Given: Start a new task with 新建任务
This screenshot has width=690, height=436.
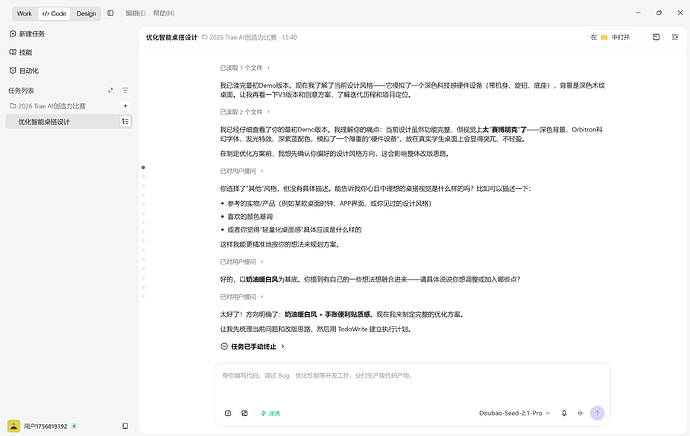Looking at the screenshot, I should click(27, 34).
